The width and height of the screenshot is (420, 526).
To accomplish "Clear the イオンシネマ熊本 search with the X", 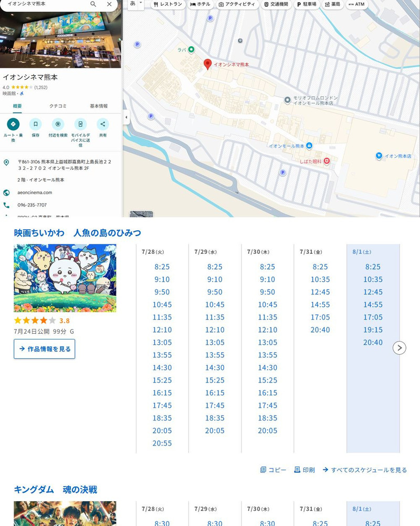I will click(x=109, y=4).
